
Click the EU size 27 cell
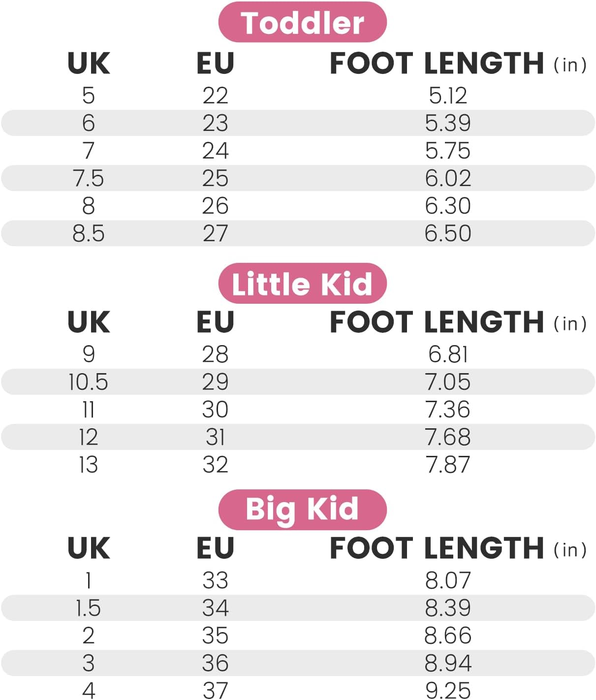[x=215, y=233]
